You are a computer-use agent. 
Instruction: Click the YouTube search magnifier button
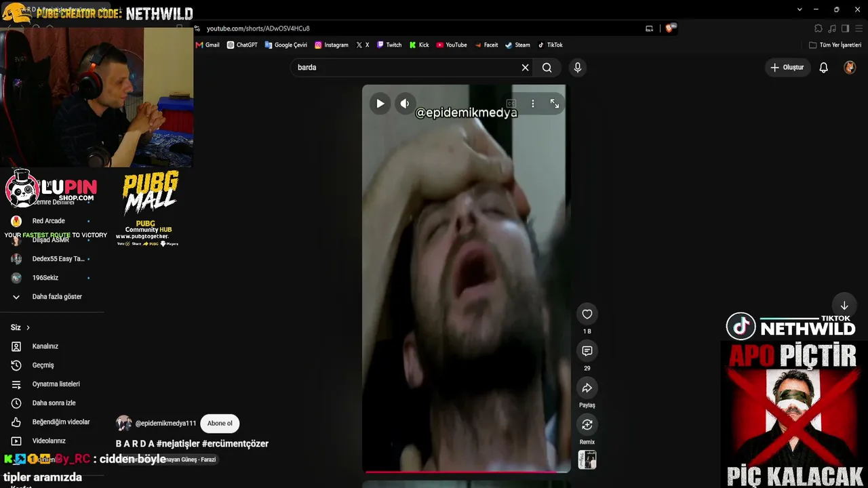[x=547, y=68]
